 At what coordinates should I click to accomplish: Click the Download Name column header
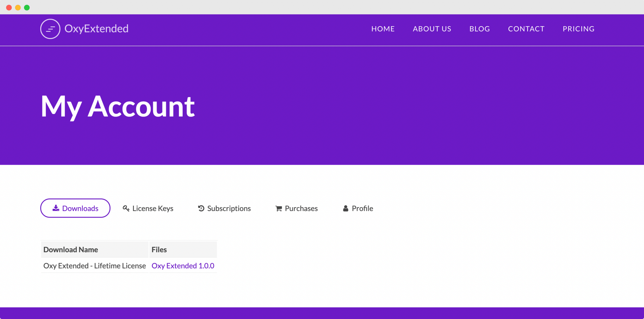[x=70, y=249]
